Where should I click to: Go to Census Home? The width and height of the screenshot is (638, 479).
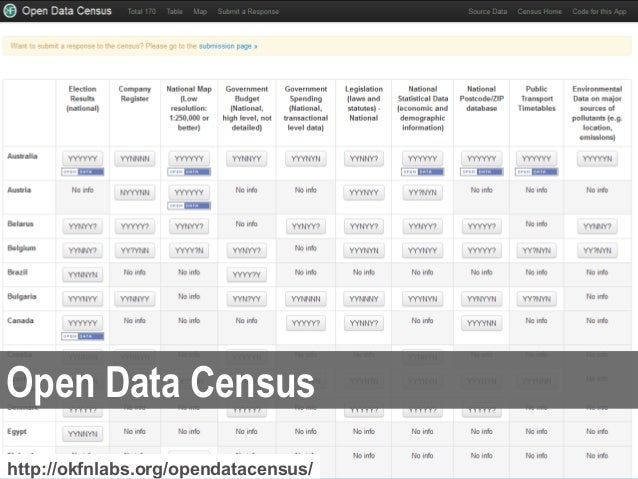[540, 11]
